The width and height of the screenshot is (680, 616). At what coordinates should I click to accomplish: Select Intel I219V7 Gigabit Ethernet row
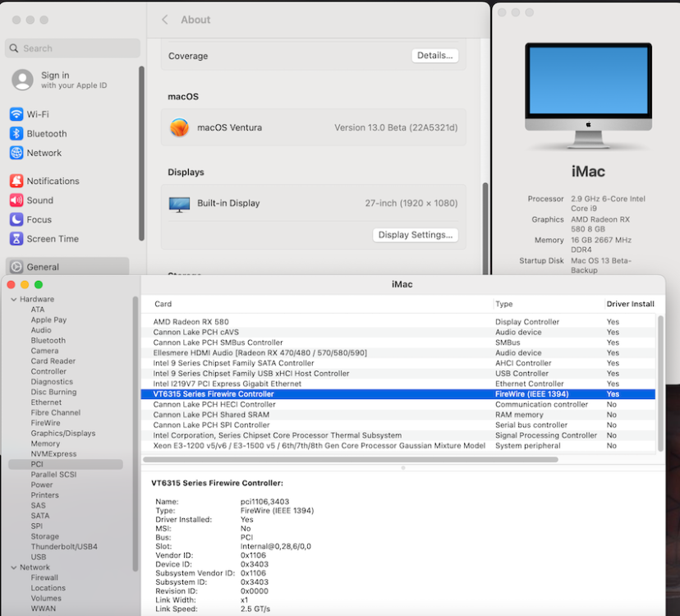(x=398, y=384)
